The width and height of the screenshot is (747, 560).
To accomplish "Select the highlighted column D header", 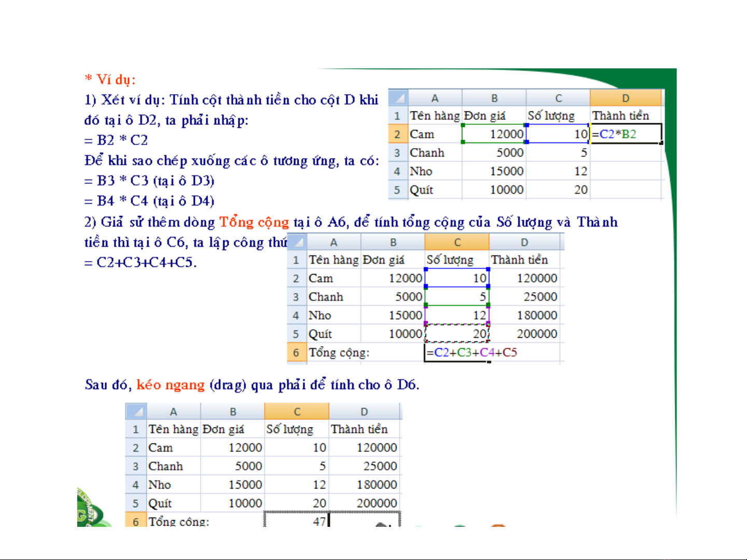I will click(626, 98).
